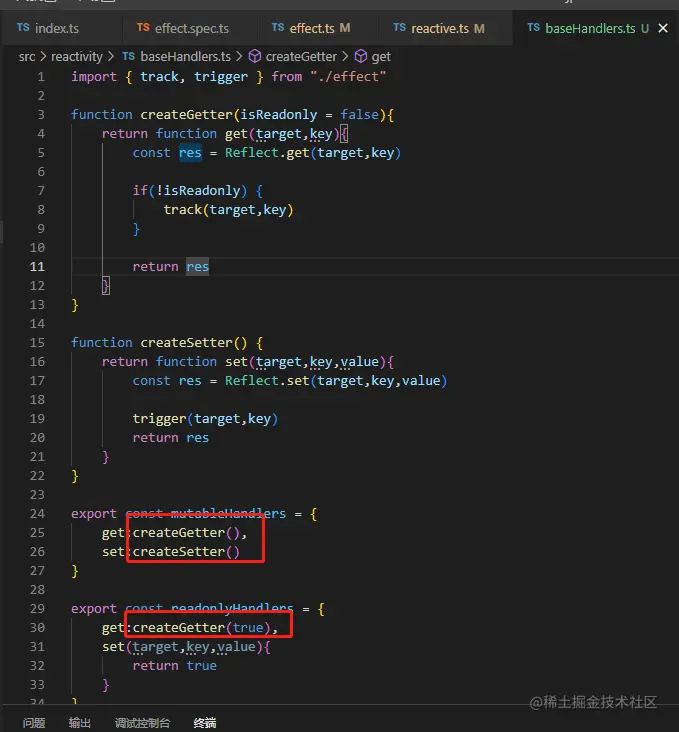Expand the breadcrumb chevron after src
The width and height of the screenshot is (679, 732).
pyautogui.click(x=43, y=56)
